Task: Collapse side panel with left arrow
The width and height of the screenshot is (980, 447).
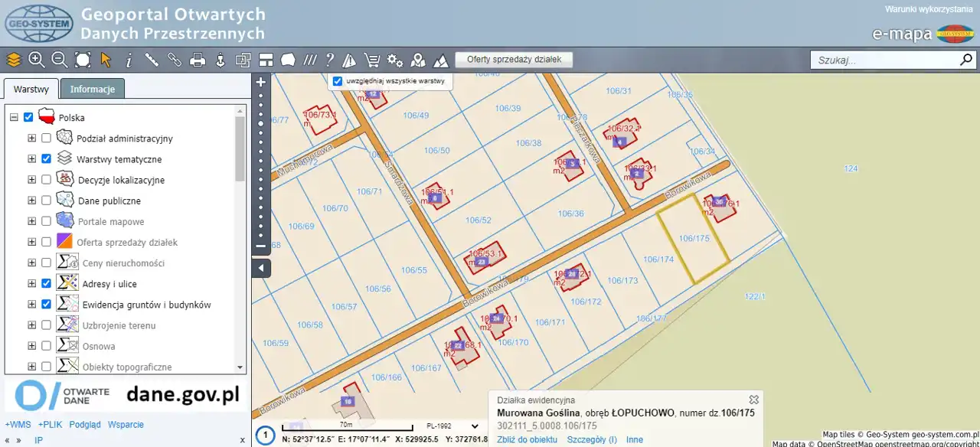Action: point(261,268)
